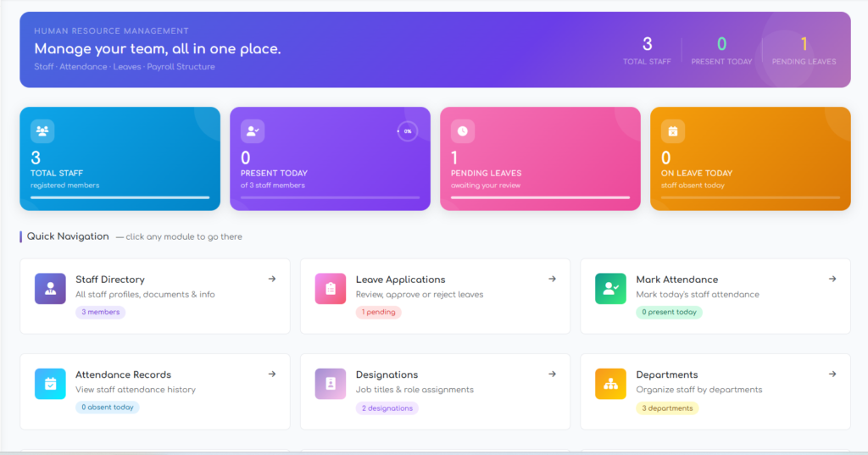
Task: Click the Attendance Records calendar icon
Action: [50, 384]
